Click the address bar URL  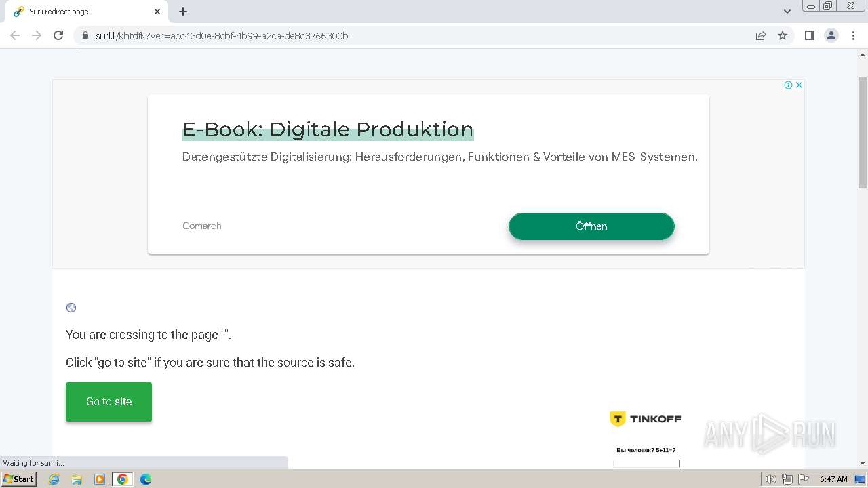[222, 36]
